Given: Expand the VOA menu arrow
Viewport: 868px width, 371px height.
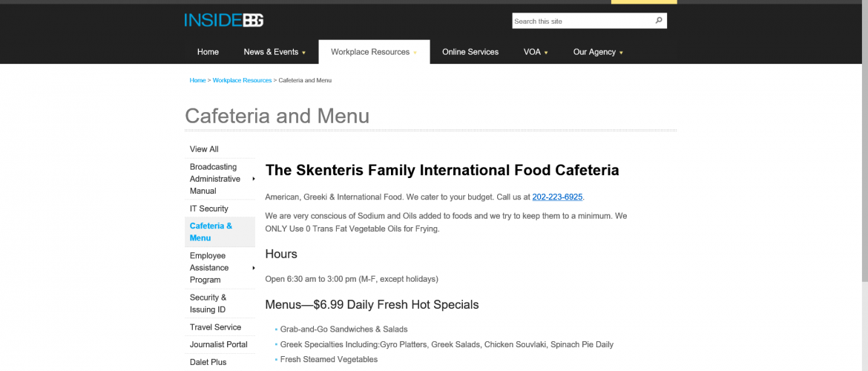Looking at the screenshot, I should click(546, 53).
